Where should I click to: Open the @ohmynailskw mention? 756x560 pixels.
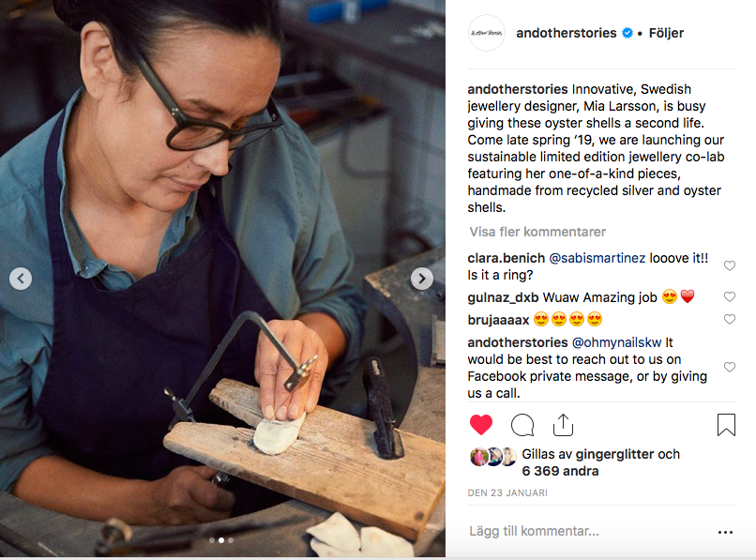(616, 342)
